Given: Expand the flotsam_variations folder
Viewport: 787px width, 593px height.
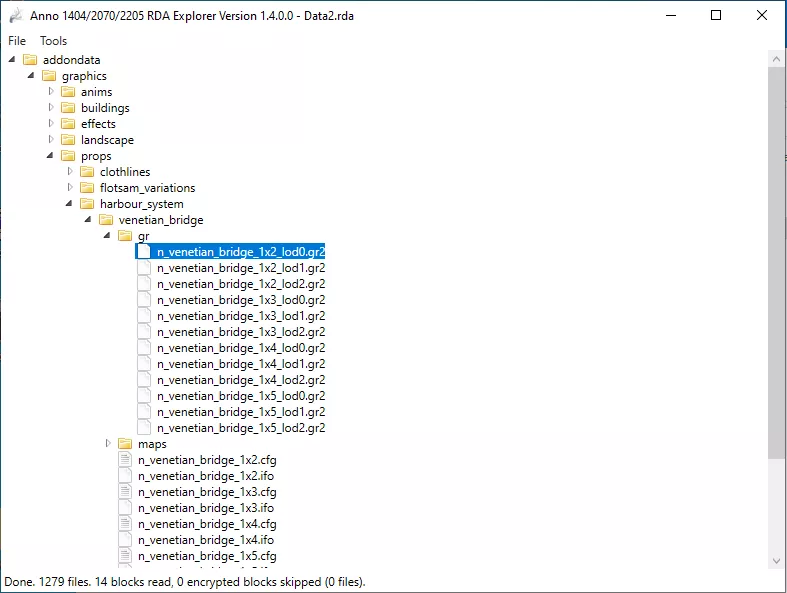Looking at the screenshot, I should coord(70,188).
